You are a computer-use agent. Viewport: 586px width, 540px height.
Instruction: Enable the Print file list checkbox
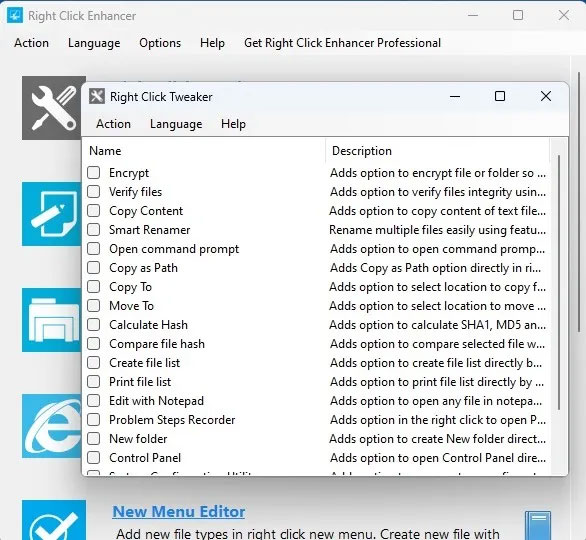(93, 382)
